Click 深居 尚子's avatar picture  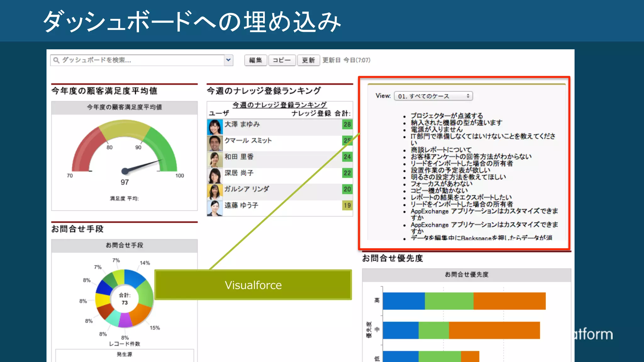pos(215,176)
